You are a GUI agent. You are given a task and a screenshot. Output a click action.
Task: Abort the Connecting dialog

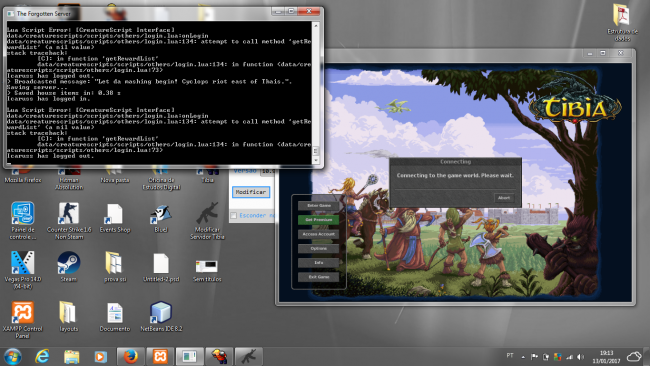tap(504, 198)
